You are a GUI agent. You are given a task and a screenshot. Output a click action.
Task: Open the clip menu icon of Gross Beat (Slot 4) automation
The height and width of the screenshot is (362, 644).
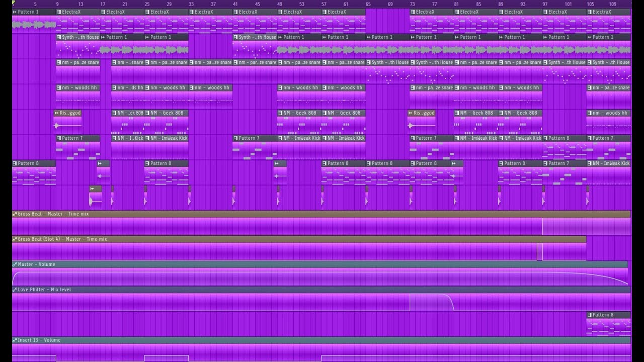15,239
